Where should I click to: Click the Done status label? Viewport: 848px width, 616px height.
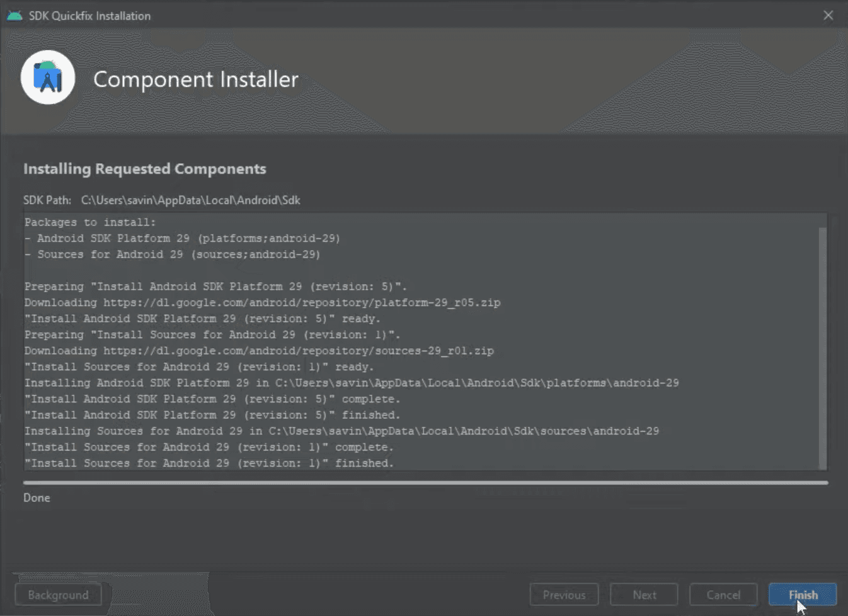coord(36,498)
